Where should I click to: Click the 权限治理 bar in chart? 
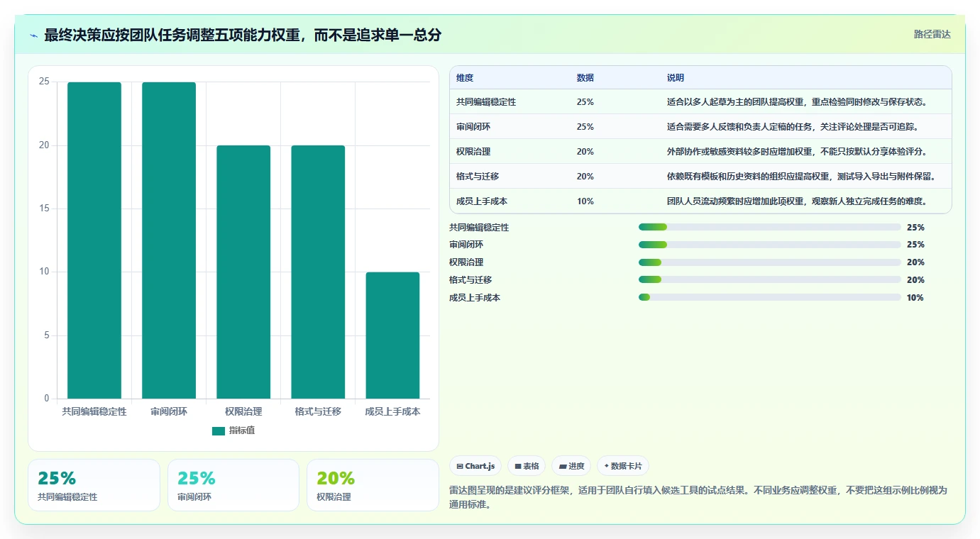(243, 272)
